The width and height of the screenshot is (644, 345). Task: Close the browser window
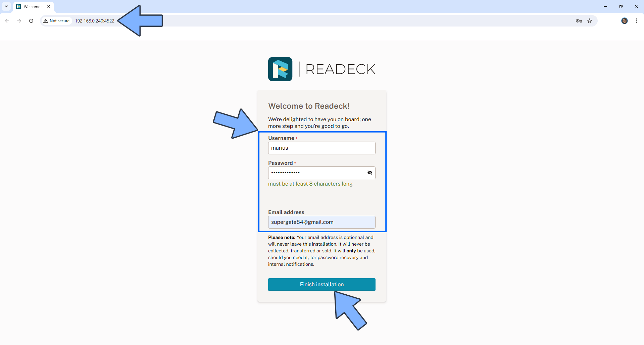636,6
